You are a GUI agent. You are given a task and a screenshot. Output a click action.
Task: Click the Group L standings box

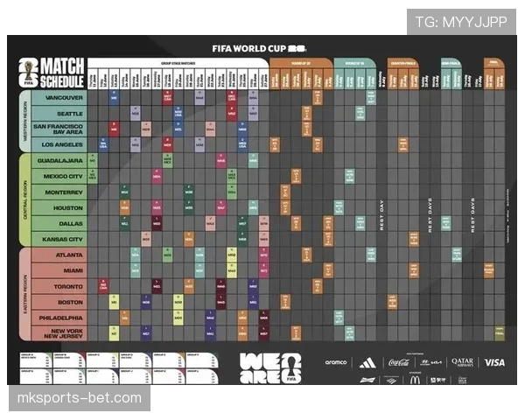pyautogui.click(x=203, y=376)
